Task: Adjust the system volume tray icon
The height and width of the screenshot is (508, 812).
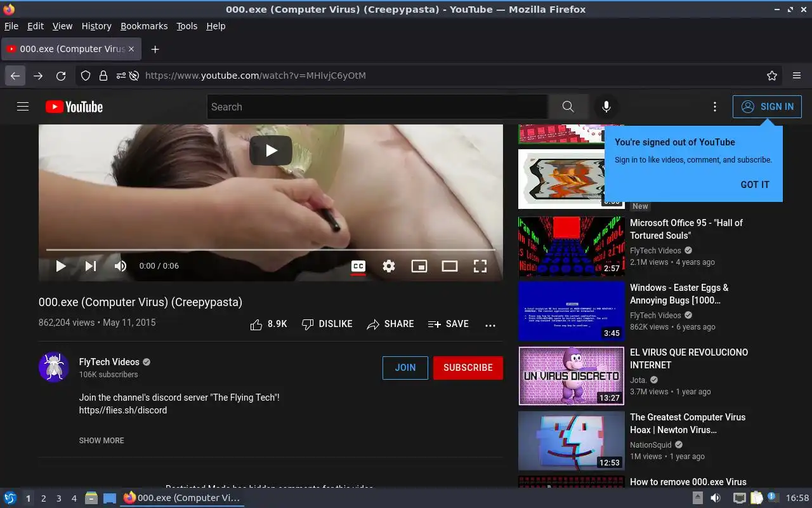Action: click(715, 498)
